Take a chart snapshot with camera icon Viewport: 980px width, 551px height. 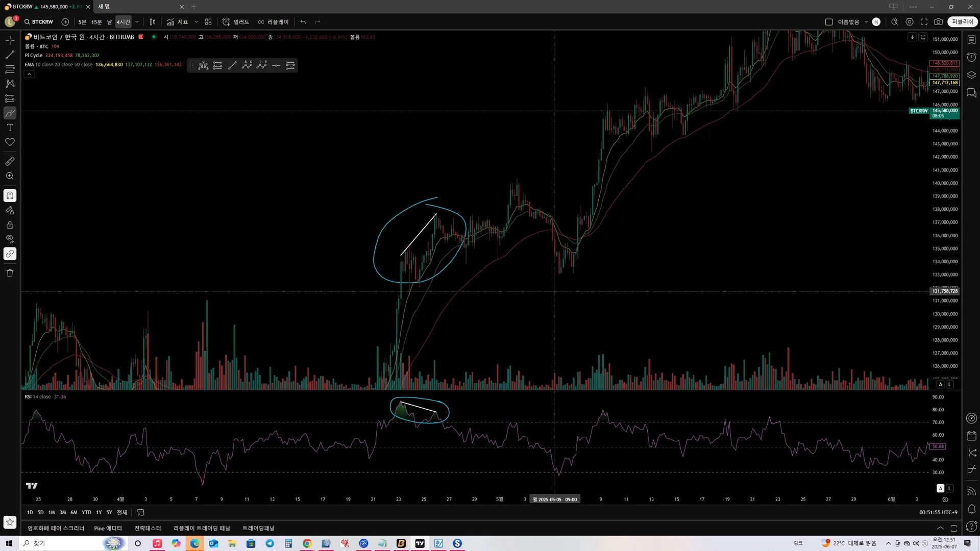pos(938,22)
